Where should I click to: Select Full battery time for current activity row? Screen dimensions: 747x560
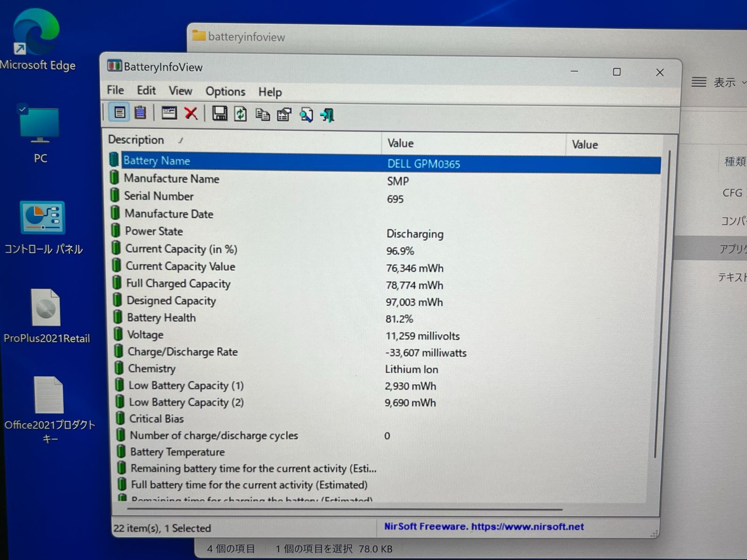385,484
